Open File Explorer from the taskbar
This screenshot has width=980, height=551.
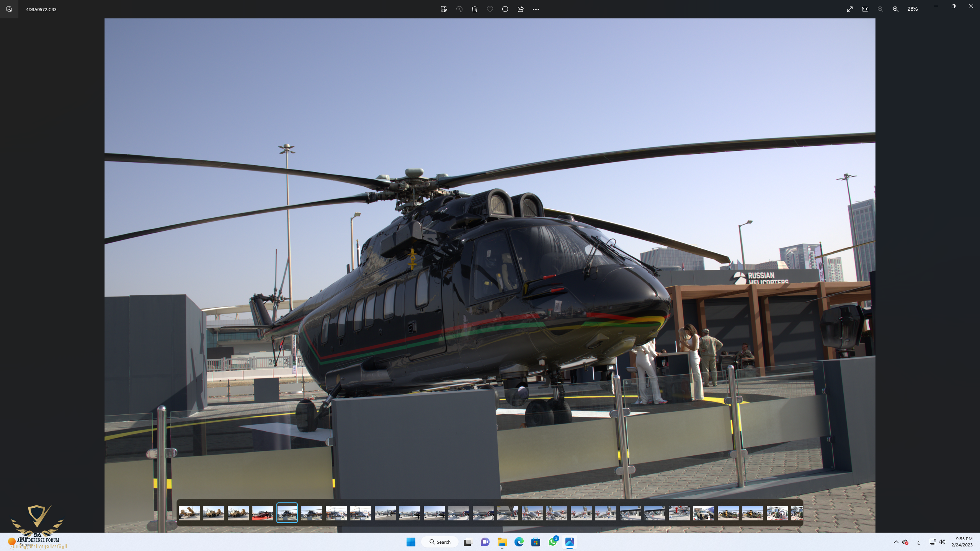[502, 542]
